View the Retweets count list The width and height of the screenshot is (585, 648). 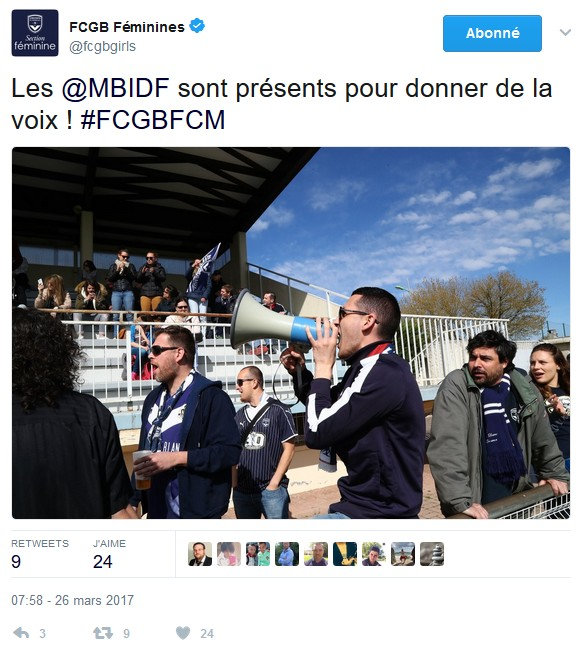(40, 554)
